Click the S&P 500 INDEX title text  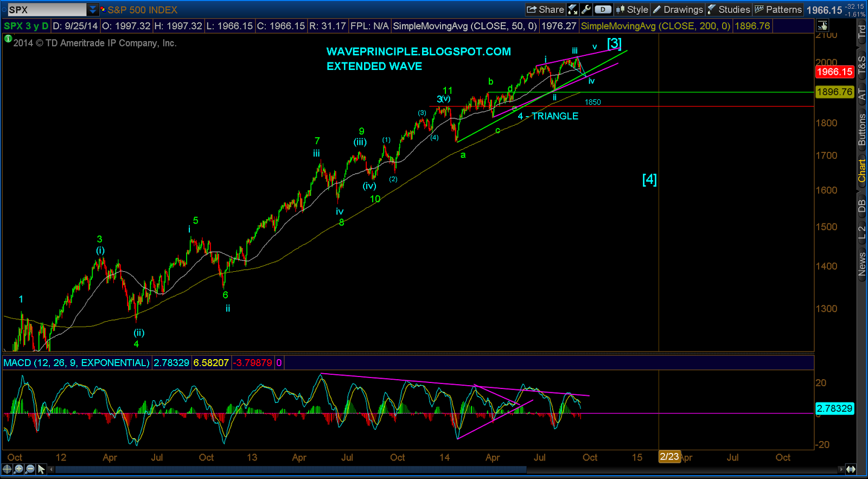tap(142, 10)
